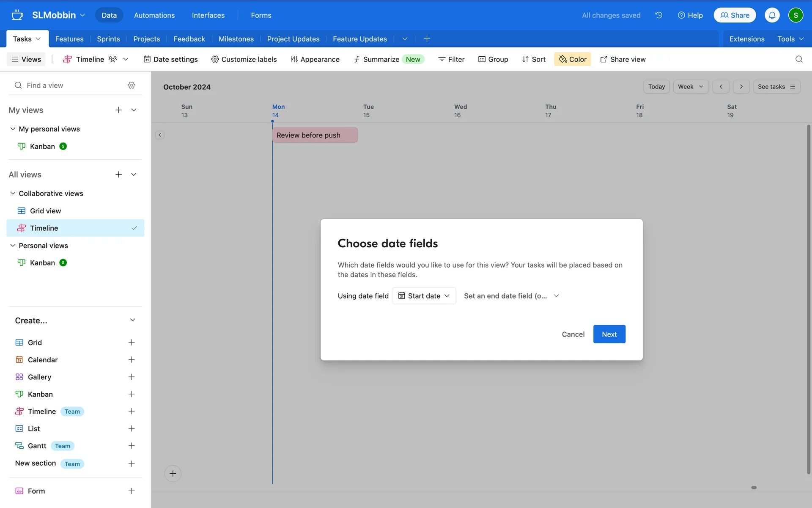Toggle the See tasks panel
Viewport: 812px width, 508px height.
coord(776,86)
